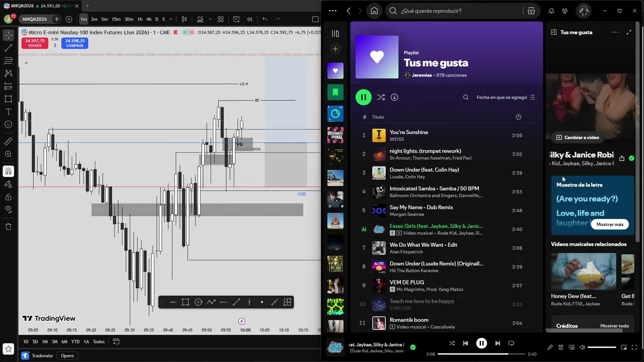Open the go-to-date calendar icon
This screenshot has height=362, width=644.
(x=116, y=341)
